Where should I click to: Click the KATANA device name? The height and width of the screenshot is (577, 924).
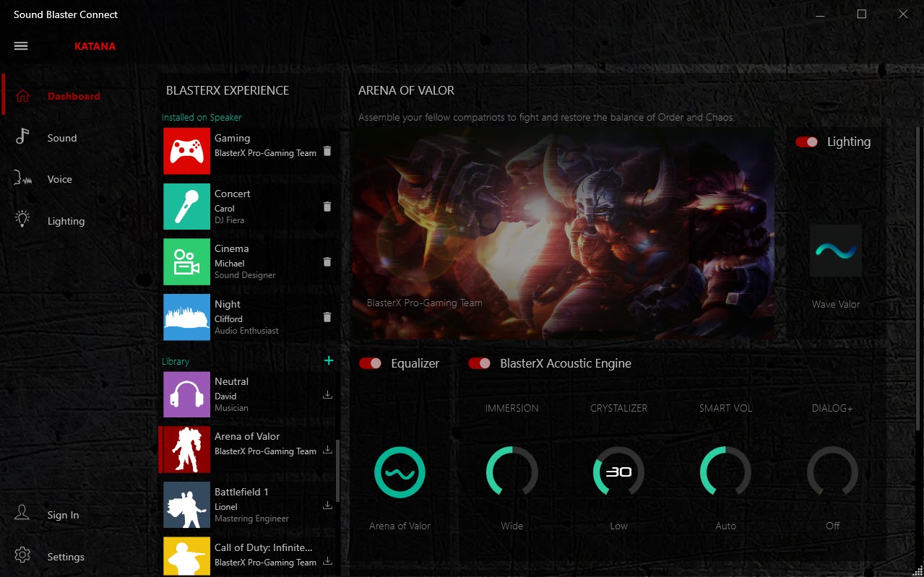tap(95, 46)
